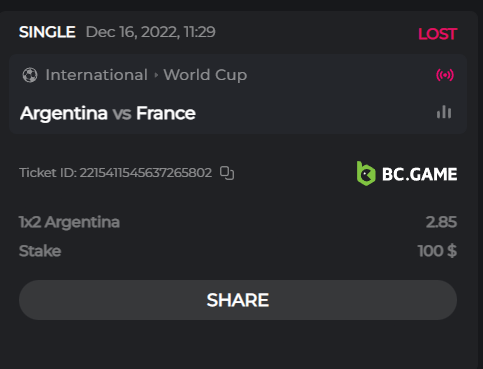This screenshot has width=483, height=369.
Task: Select the International category breadcrumb
Action: (97, 75)
